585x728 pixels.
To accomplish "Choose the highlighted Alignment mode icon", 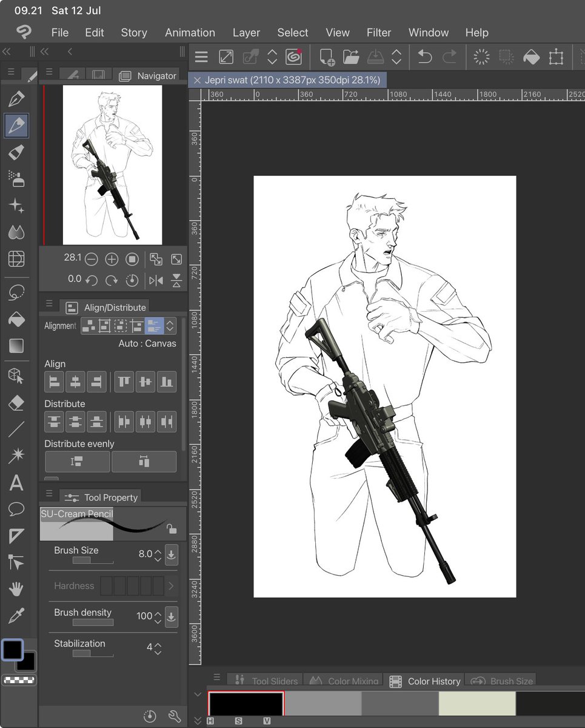I will pos(154,326).
